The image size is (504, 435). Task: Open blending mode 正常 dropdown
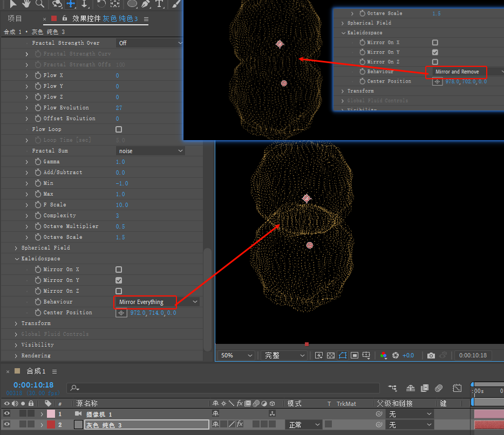click(303, 425)
